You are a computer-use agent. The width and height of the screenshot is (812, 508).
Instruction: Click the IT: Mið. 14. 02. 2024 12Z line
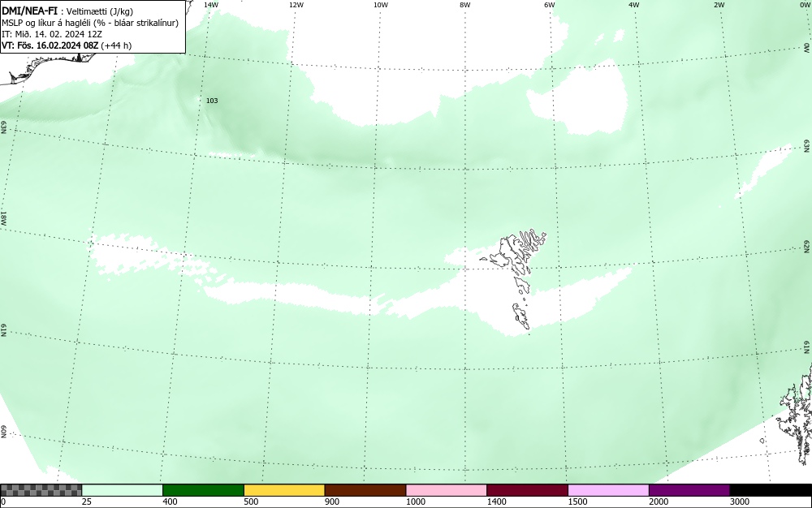click(52, 34)
